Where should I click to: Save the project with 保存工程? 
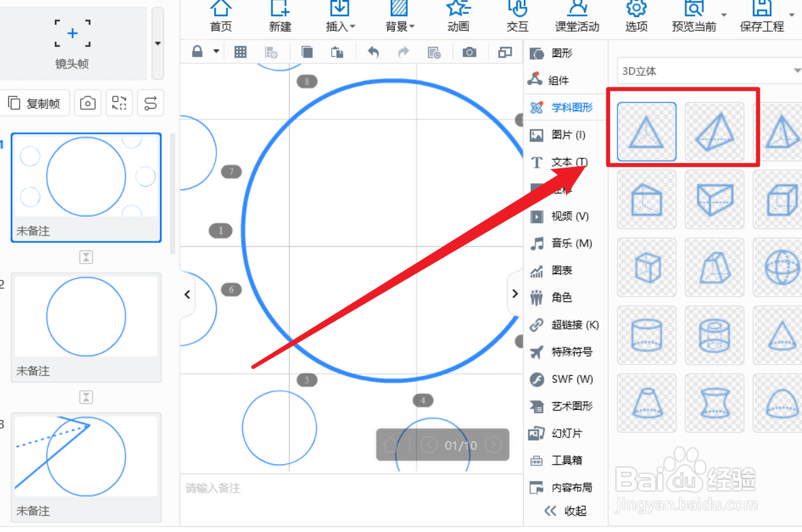coord(761,16)
